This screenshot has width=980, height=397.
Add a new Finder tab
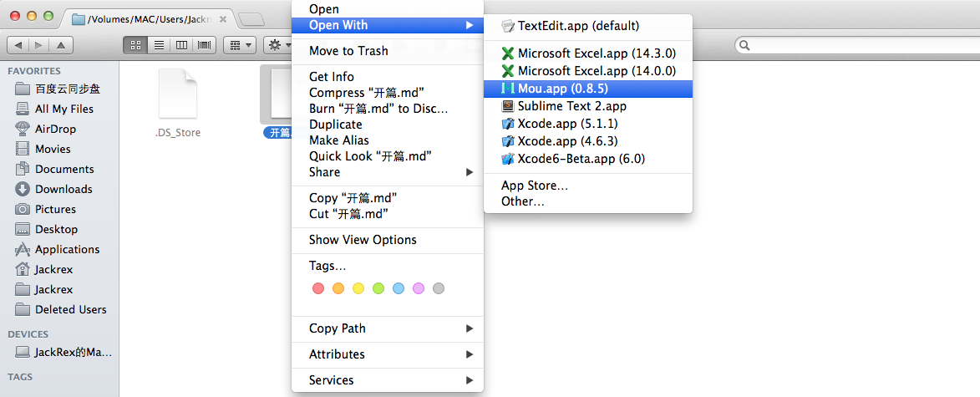point(251,19)
